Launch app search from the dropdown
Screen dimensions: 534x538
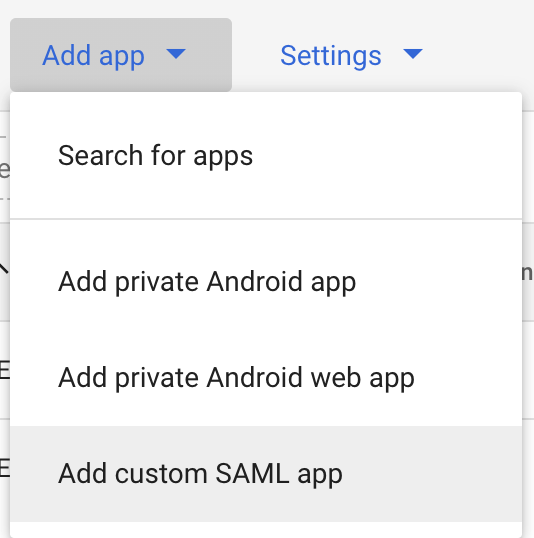[266, 155]
